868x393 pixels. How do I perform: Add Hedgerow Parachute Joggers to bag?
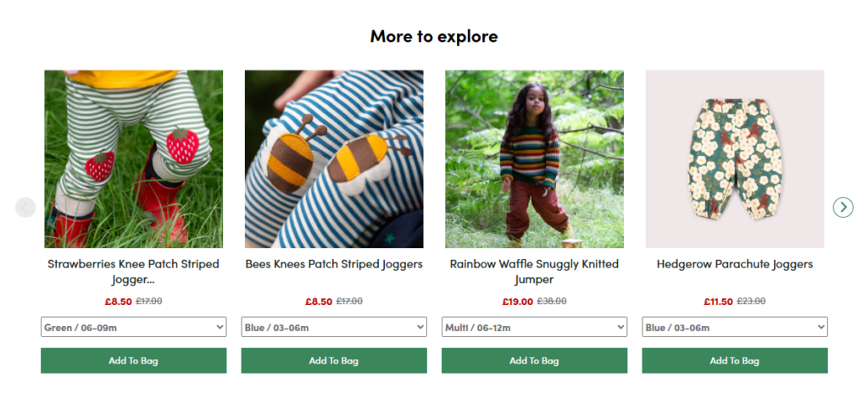pyautogui.click(x=734, y=361)
